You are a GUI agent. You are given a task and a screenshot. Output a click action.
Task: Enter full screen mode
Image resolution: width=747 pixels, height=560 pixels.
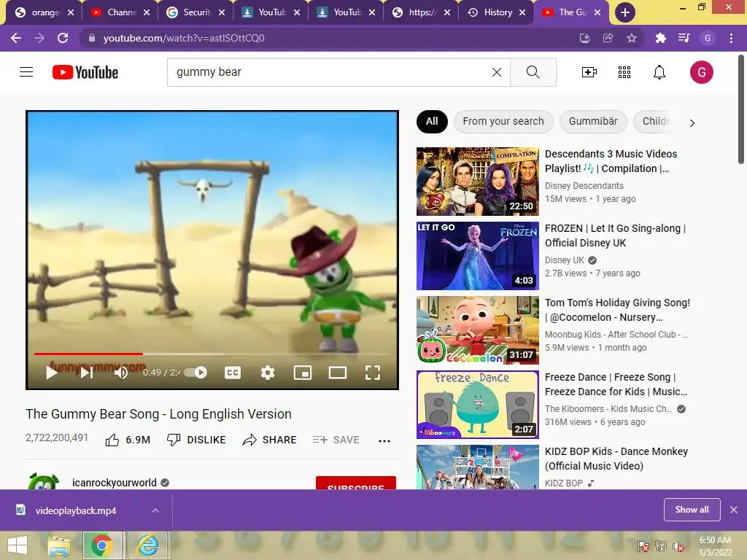(373, 373)
